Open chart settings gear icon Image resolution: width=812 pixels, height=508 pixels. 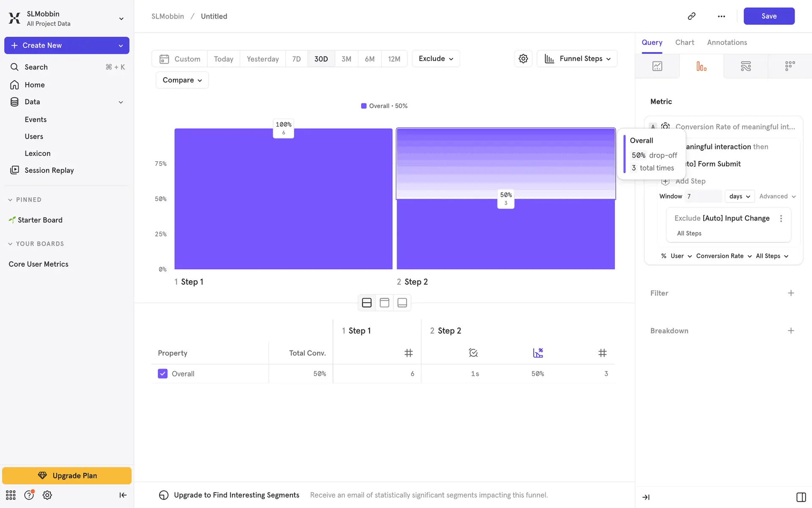coord(523,58)
